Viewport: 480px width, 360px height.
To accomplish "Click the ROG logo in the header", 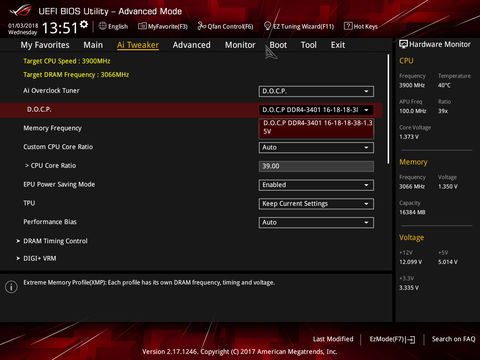I will (x=21, y=11).
